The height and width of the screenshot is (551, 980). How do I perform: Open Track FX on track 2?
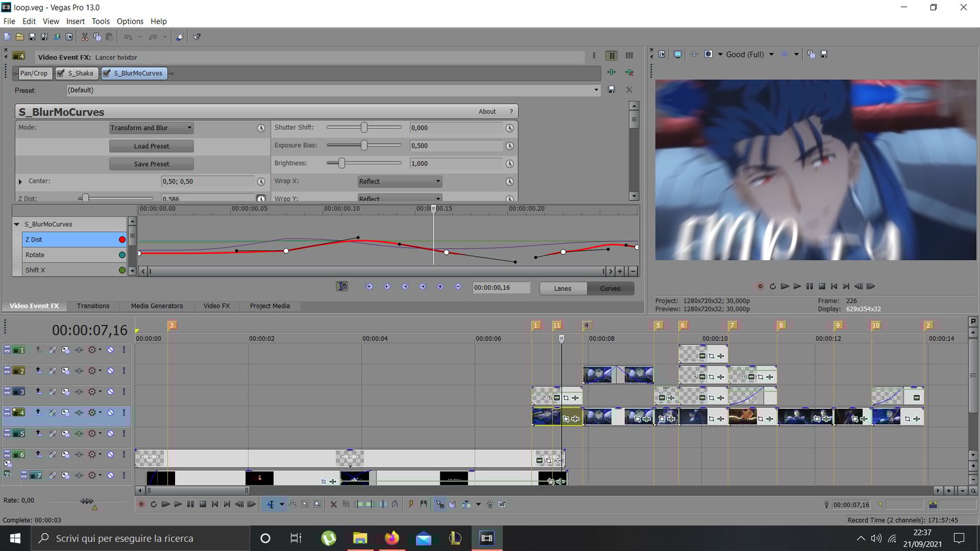[79, 371]
